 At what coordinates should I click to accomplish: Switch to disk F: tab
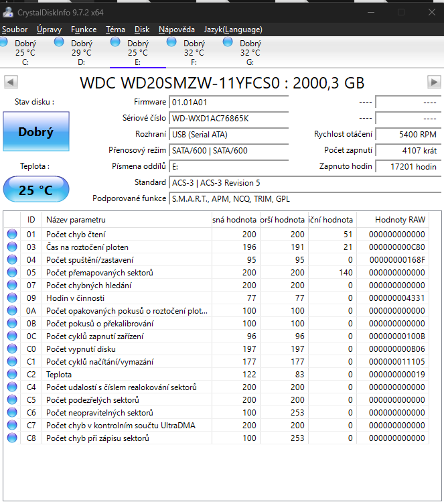194,52
